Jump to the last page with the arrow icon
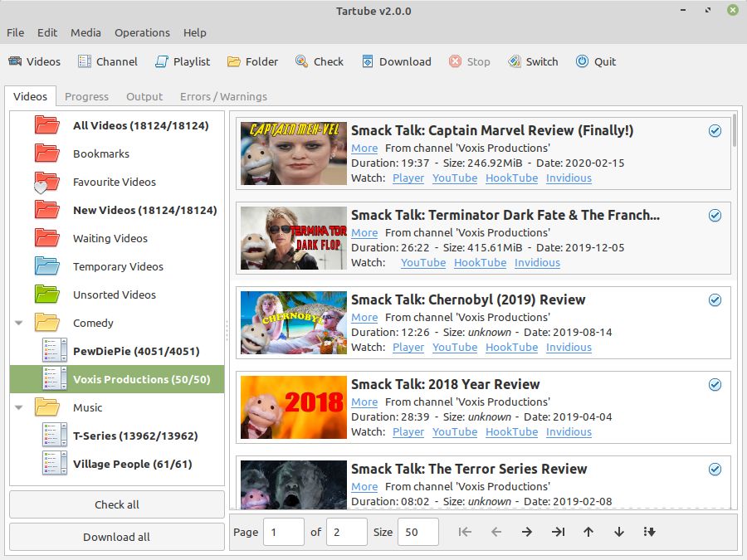This screenshot has width=747, height=560. click(558, 532)
